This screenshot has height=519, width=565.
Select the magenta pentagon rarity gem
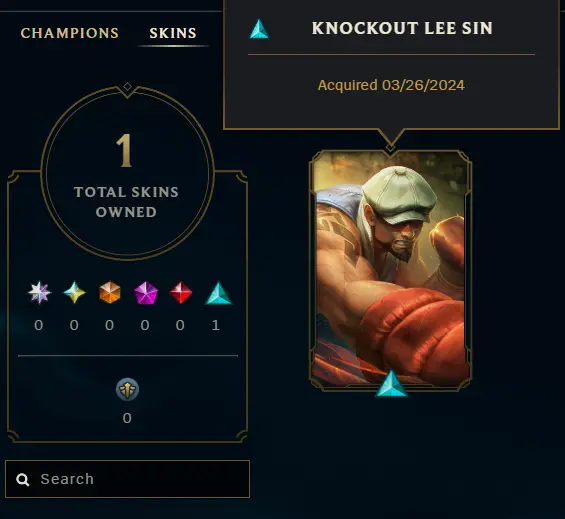(146, 293)
